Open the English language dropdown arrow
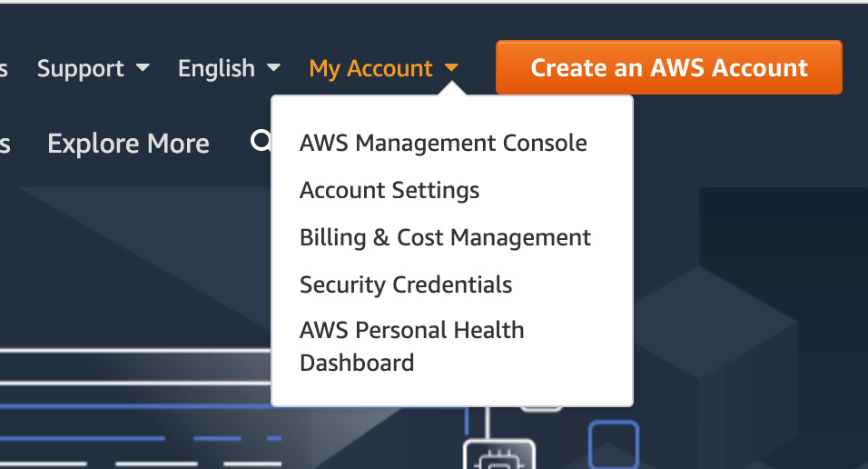This screenshot has width=868, height=469. (273, 68)
